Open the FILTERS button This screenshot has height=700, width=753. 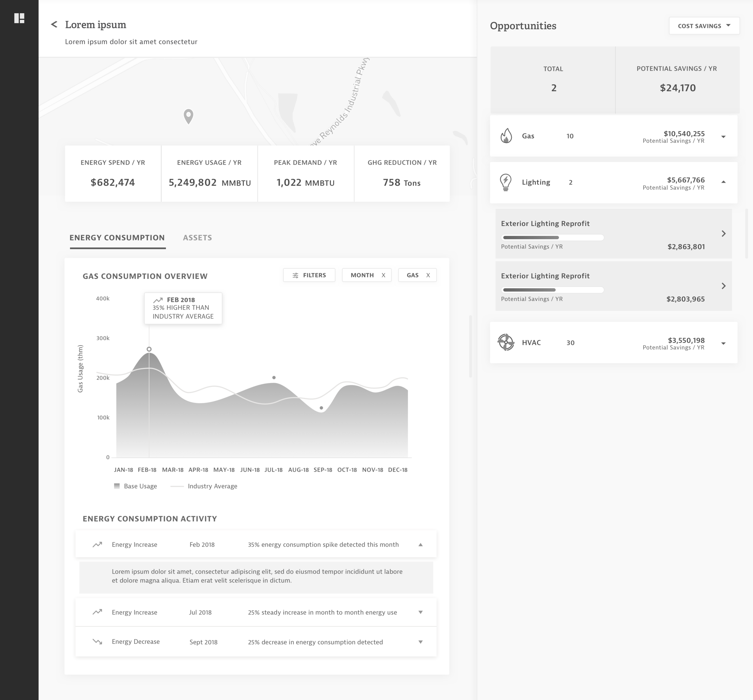309,275
